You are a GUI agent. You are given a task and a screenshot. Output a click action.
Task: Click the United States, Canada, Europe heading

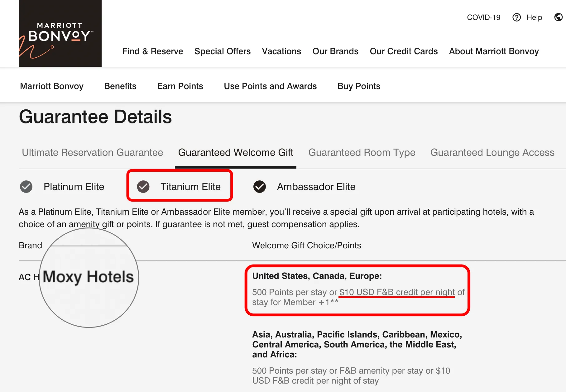click(317, 276)
